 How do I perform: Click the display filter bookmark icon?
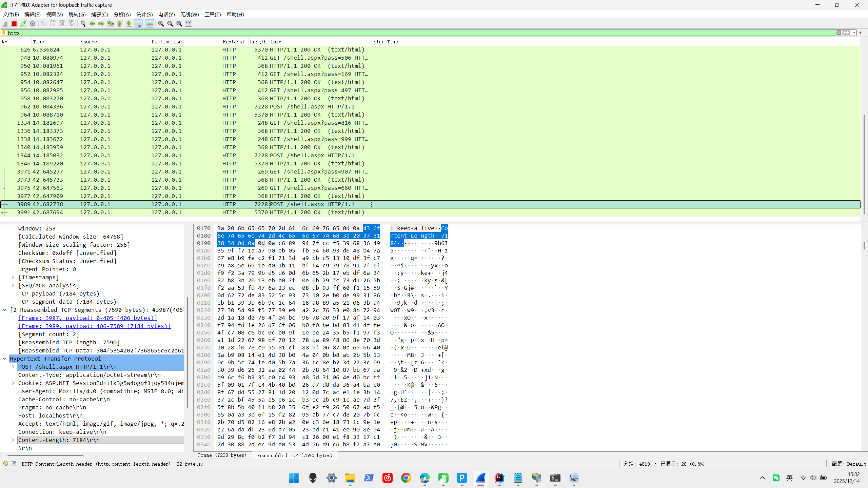[4, 33]
